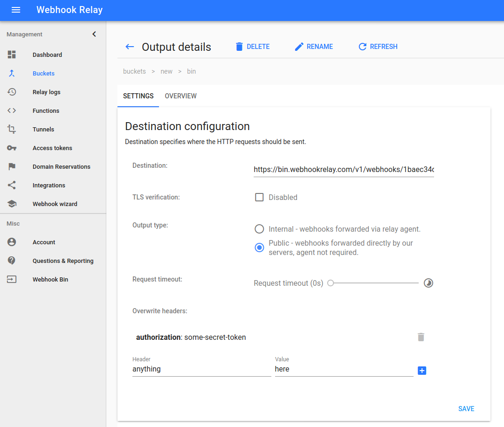
Task: Switch to the Overview tab
Action: 180,96
